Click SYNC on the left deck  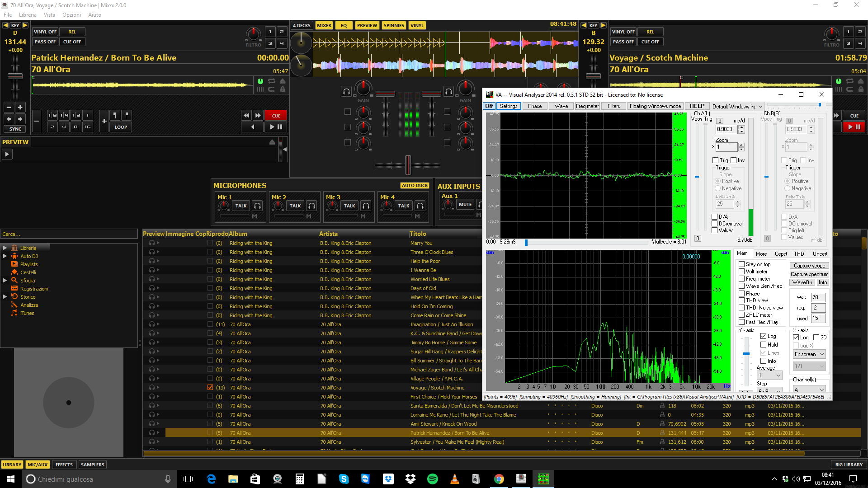pos(15,129)
